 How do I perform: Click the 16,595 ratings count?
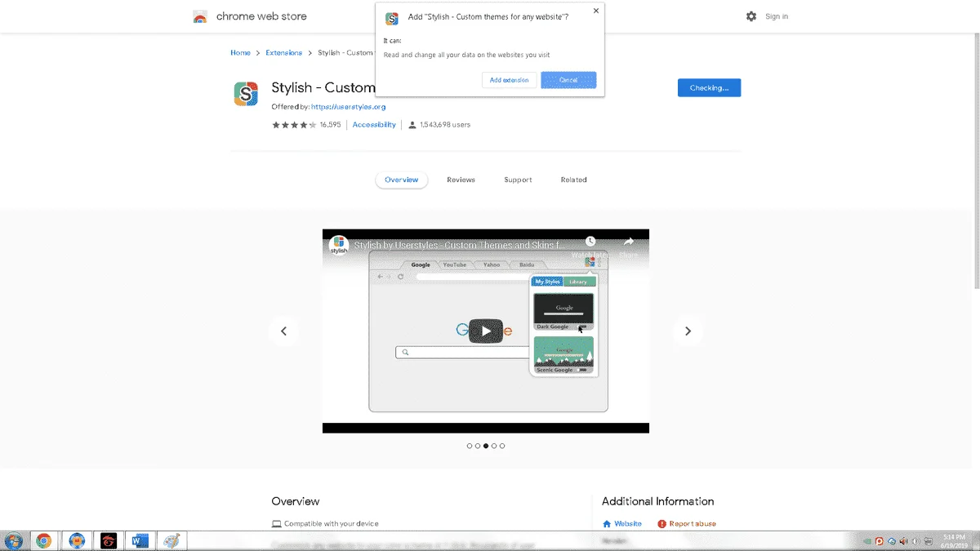point(330,125)
